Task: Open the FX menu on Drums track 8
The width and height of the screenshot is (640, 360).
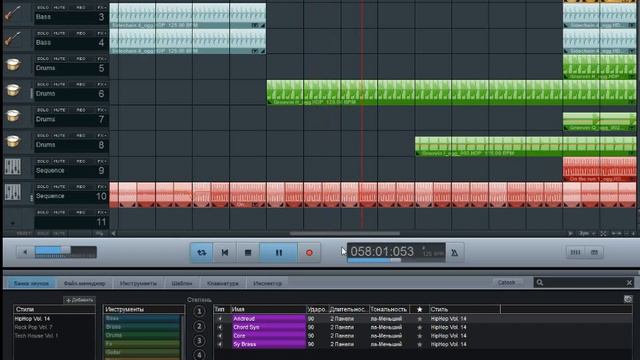Action: [x=102, y=136]
